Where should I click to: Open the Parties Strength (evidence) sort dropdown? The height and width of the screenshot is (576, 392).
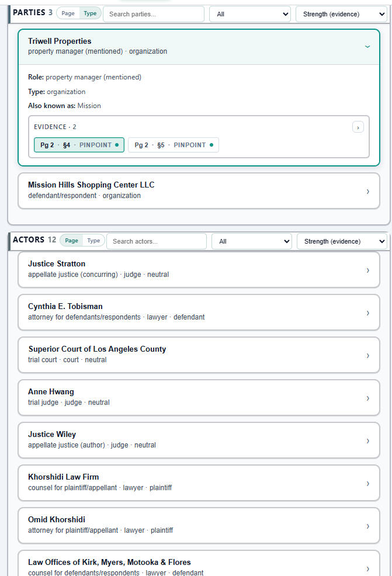coord(341,14)
